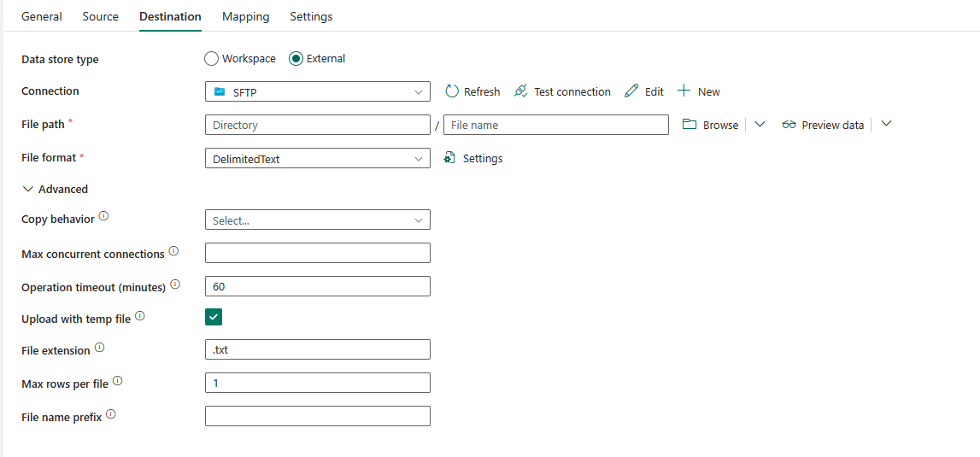Click the Preview data glasses icon
Viewport: 980px width, 457px height.
click(x=789, y=125)
